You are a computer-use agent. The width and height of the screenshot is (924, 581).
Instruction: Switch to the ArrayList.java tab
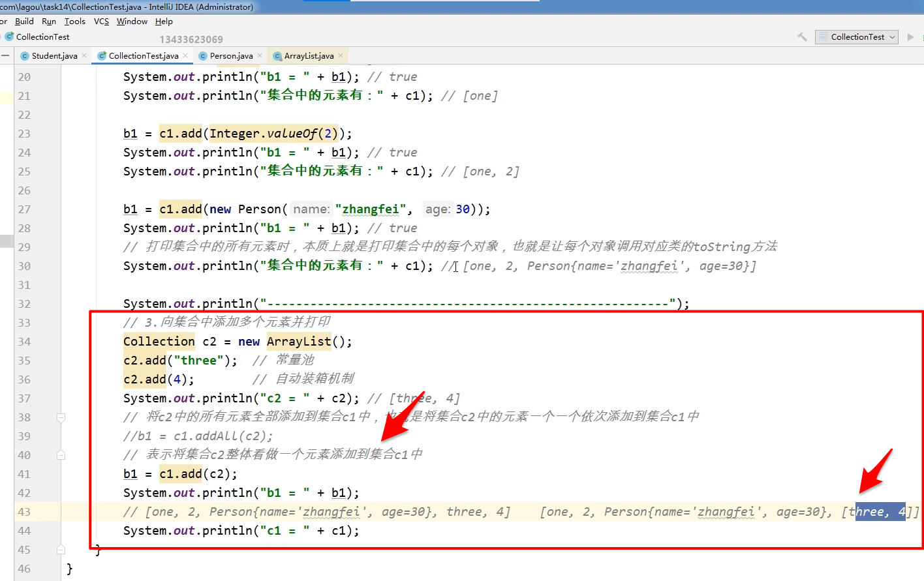(x=309, y=56)
